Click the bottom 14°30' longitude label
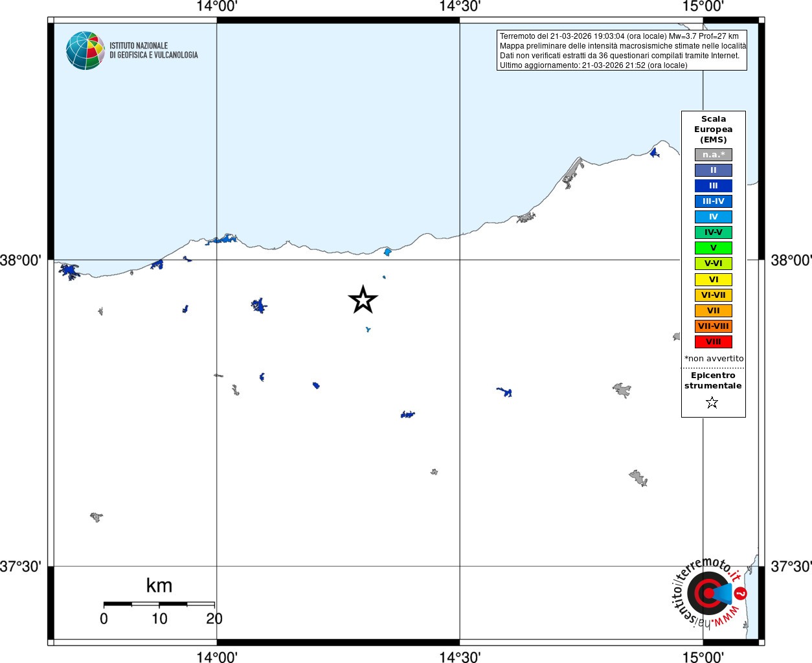812x663 pixels. tap(460, 657)
